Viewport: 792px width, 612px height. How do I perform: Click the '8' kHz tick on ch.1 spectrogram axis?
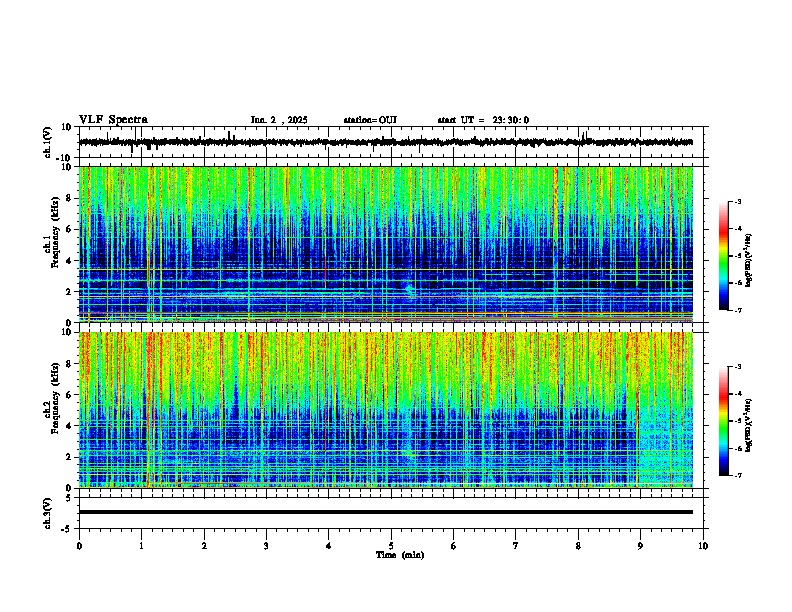click(x=70, y=198)
